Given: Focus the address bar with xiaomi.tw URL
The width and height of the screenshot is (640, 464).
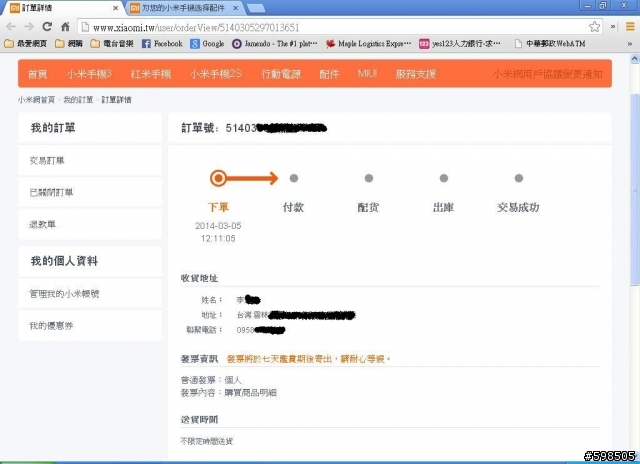Looking at the screenshot, I should click(x=331, y=27).
